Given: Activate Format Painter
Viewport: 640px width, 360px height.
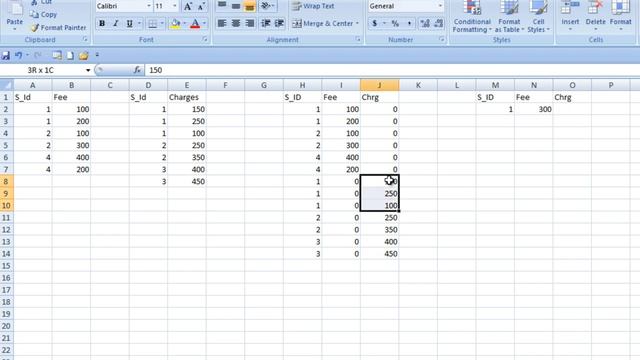Looking at the screenshot, I should tap(58, 27).
